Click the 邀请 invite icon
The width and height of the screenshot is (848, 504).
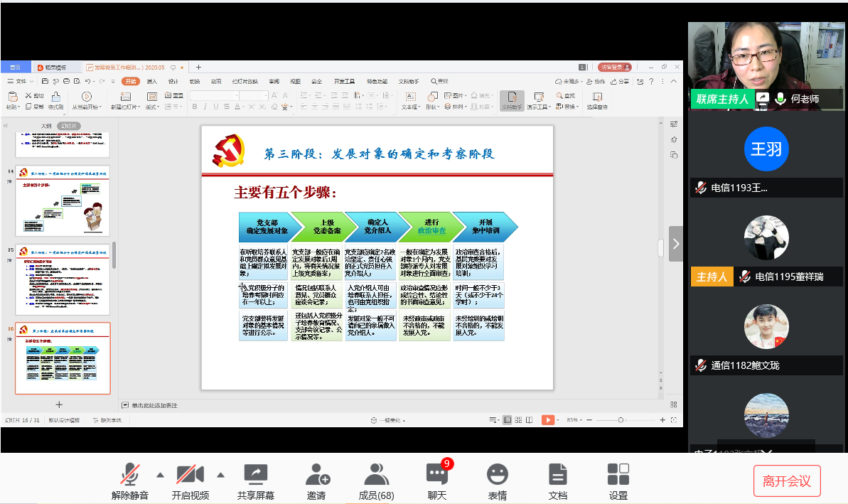pyautogui.click(x=316, y=474)
